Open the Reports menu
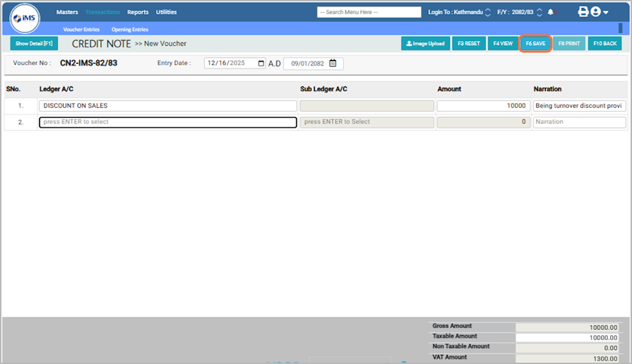This screenshot has width=632, height=364. [x=138, y=12]
